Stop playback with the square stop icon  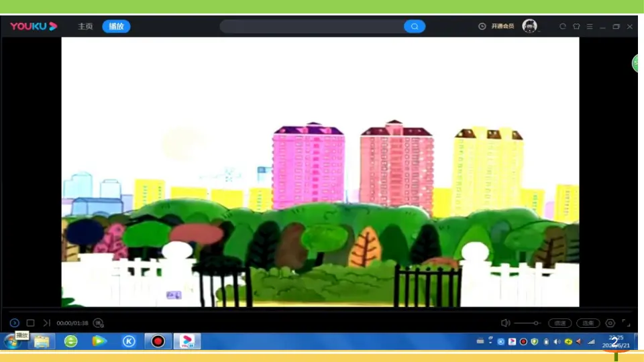click(x=30, y=323)
